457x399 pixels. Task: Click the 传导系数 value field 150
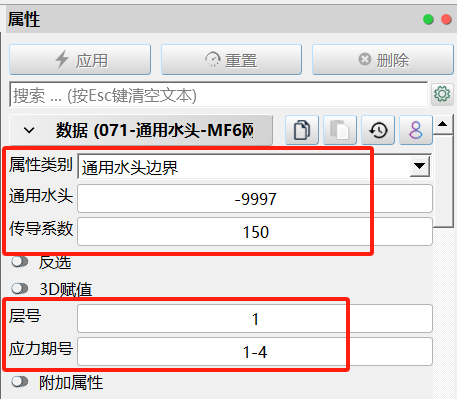tap(255, 232)
